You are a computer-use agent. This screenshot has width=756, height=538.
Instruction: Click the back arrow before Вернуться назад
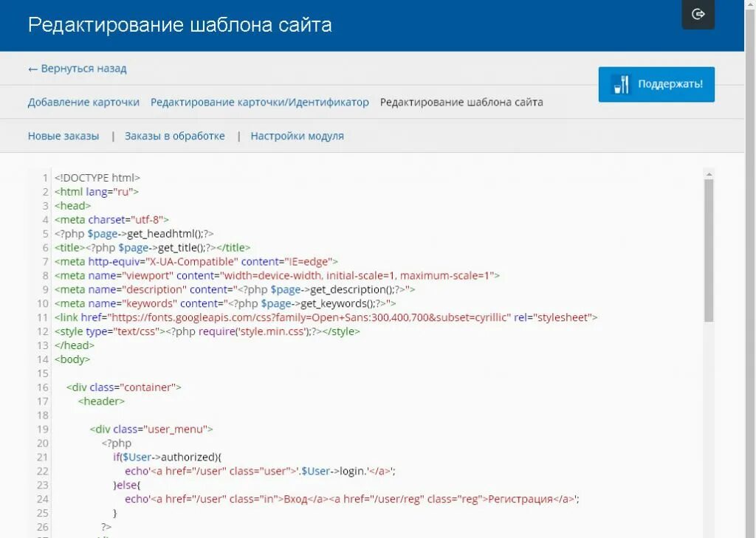(x=31, y=68)
